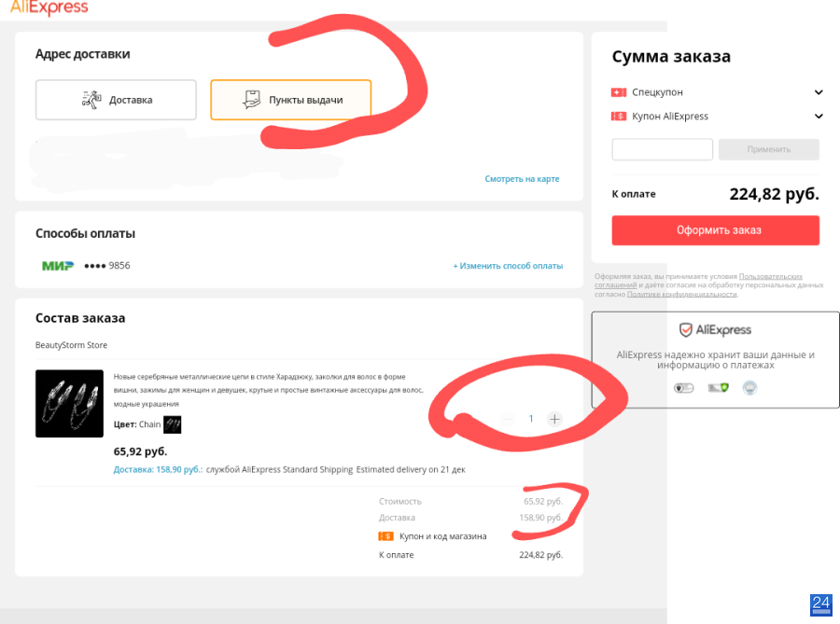The width and height of the screenshot is (840, 624).
Task: Click the AliExpress logo at top
Action: click(49, 7)
